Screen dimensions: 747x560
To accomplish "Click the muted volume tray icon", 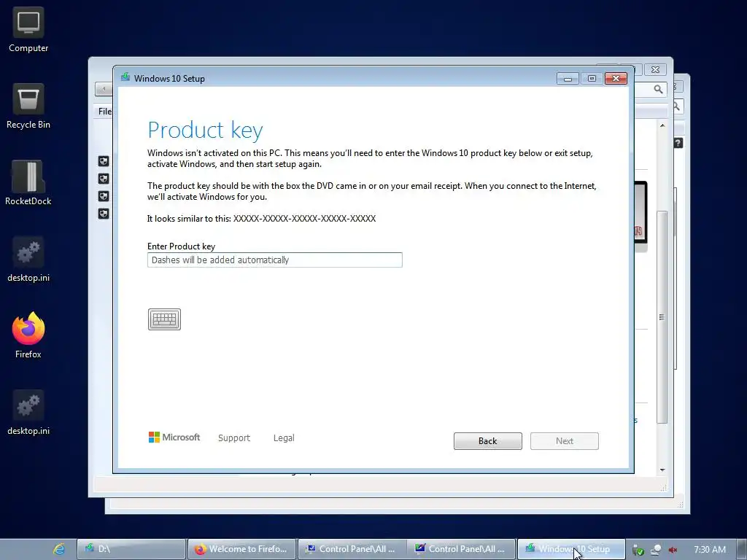I will (673, 550).
